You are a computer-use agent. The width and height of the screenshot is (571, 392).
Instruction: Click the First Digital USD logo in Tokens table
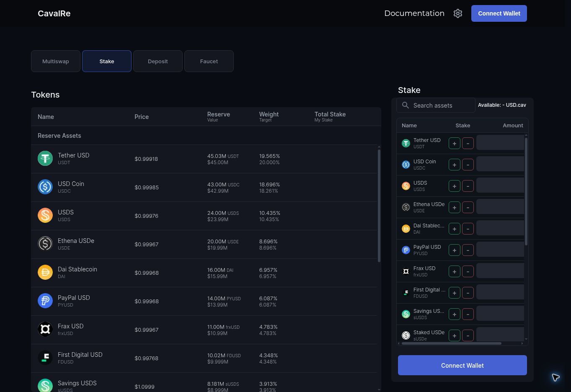[x=45, y=358]
